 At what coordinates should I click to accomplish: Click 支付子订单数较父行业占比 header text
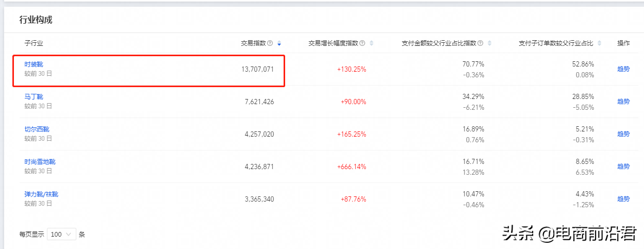click(556, 43)
